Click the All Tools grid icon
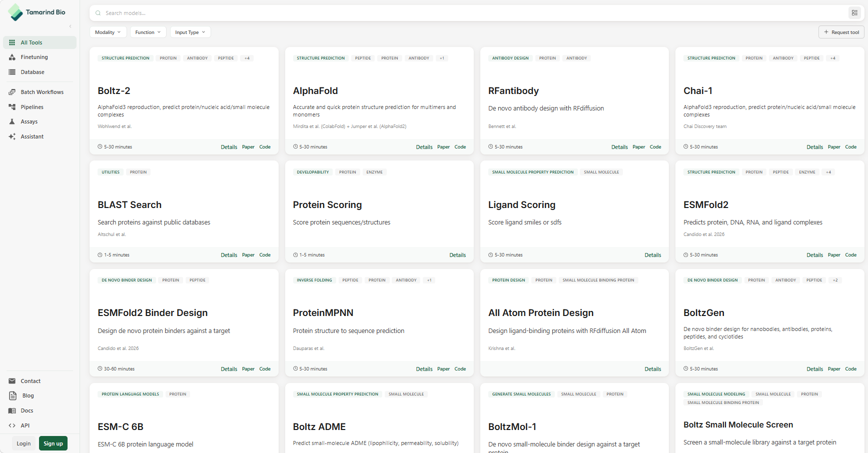 tap(12, 42)
